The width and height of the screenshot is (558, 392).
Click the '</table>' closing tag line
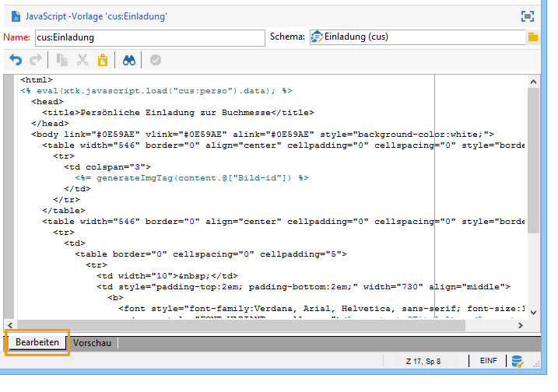64,211
